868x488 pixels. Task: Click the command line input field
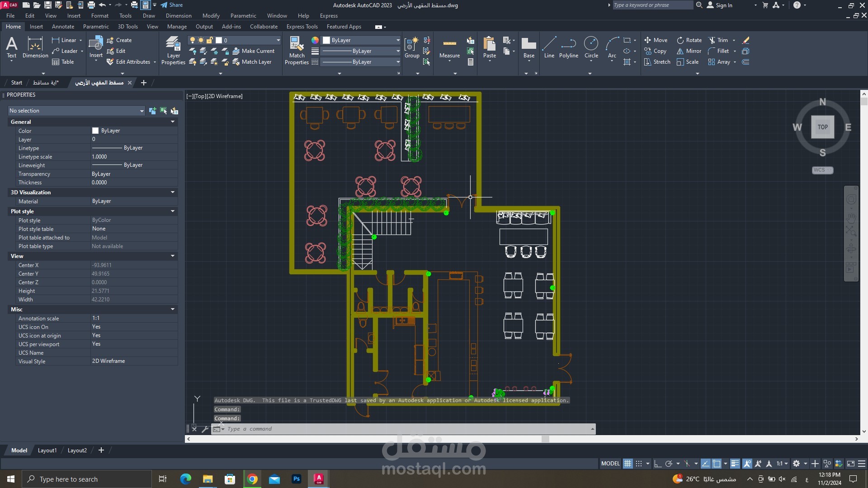[x=407, y=429]
